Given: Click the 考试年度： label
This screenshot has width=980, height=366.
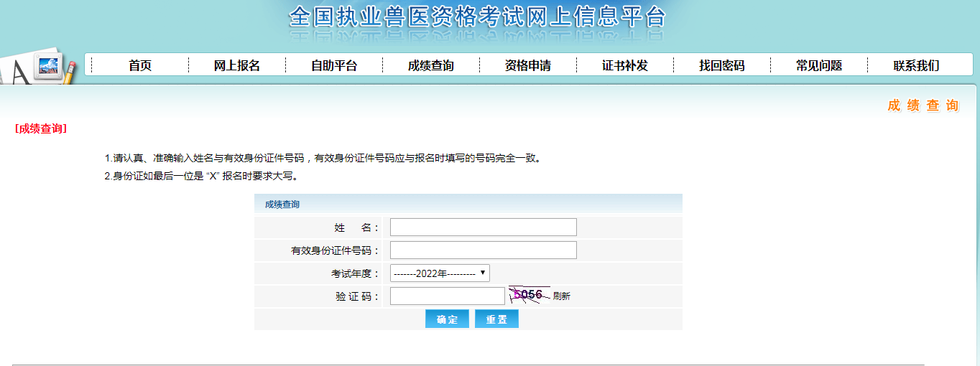Looking at the screenshot, I should (x=355, y=274).
